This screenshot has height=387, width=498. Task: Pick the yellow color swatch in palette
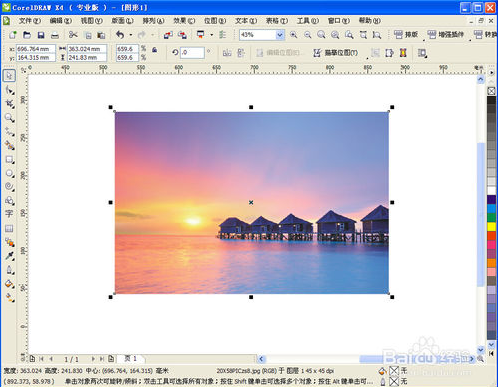pos(491,227)
